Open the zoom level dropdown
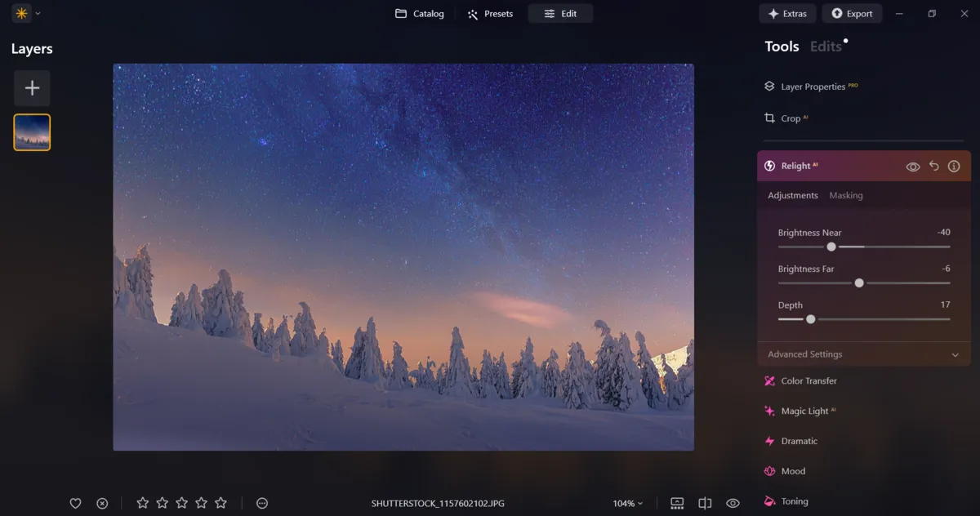Viewport: 980px width, 516px height. [x=626, y=503]
